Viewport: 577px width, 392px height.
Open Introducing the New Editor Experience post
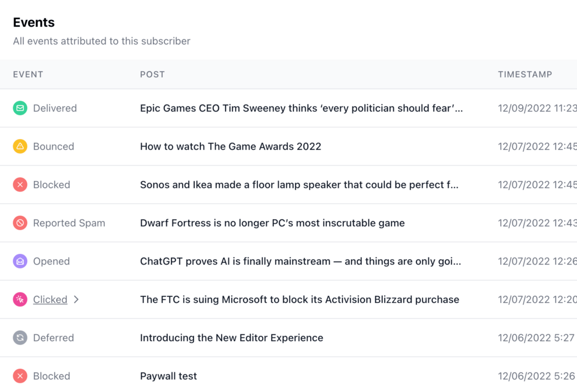pyautogui.click(x=231, y=338)
